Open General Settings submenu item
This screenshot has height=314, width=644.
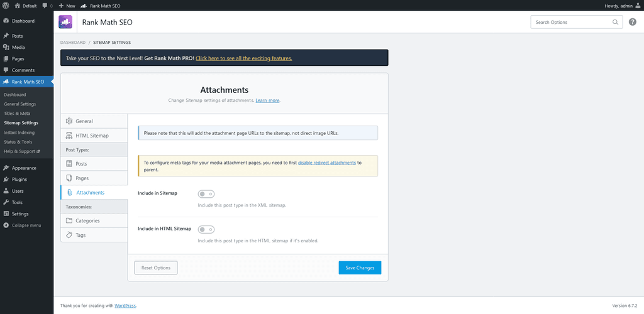[19, 104]
